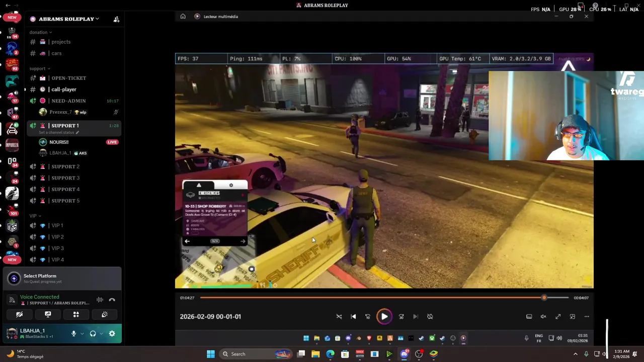
Task: Open File Explorer from taskbar
Action: [315, 354]
